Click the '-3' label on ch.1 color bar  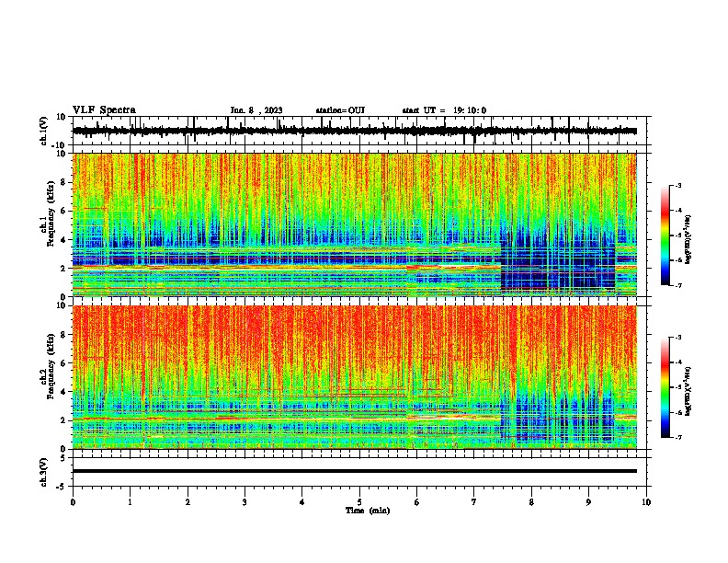pos(678,185)
